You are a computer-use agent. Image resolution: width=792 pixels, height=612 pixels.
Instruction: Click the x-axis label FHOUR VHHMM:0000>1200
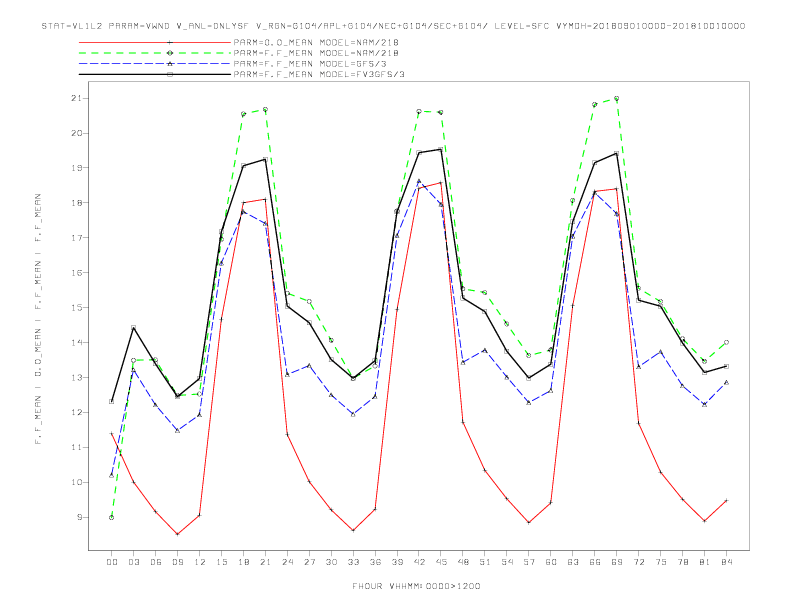416,586
